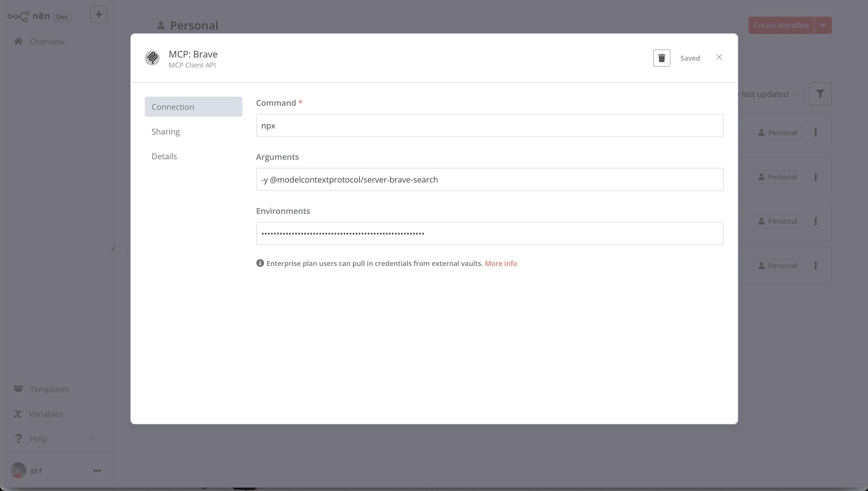
Task: Open the last updated sort dropdown
Action: [x=764, y=94]
